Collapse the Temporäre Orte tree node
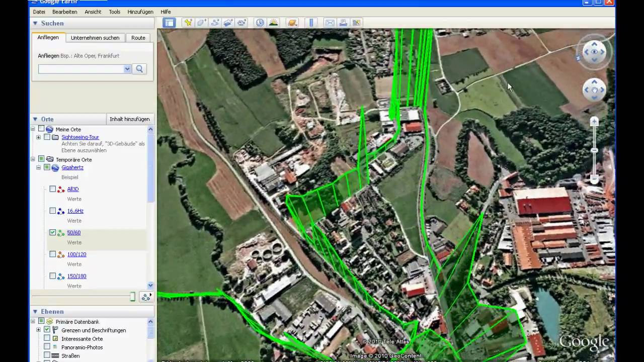The image size is (644, 362). [33, 159]
